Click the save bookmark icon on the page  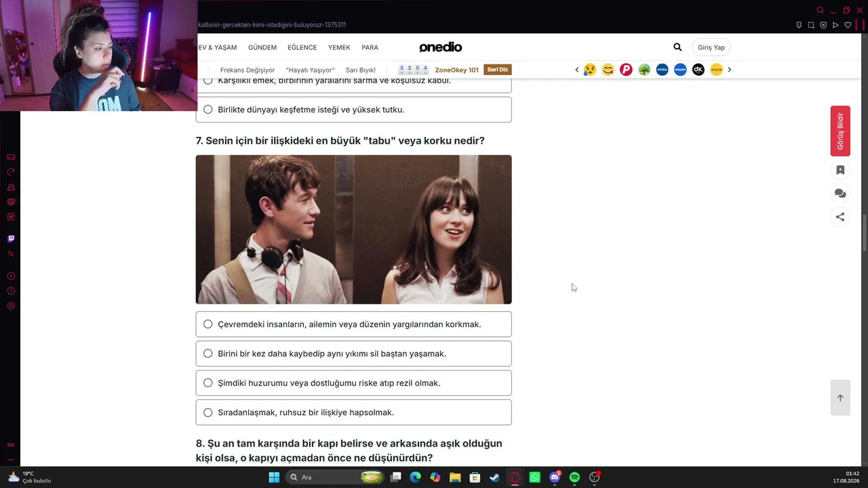pos(840,170)
